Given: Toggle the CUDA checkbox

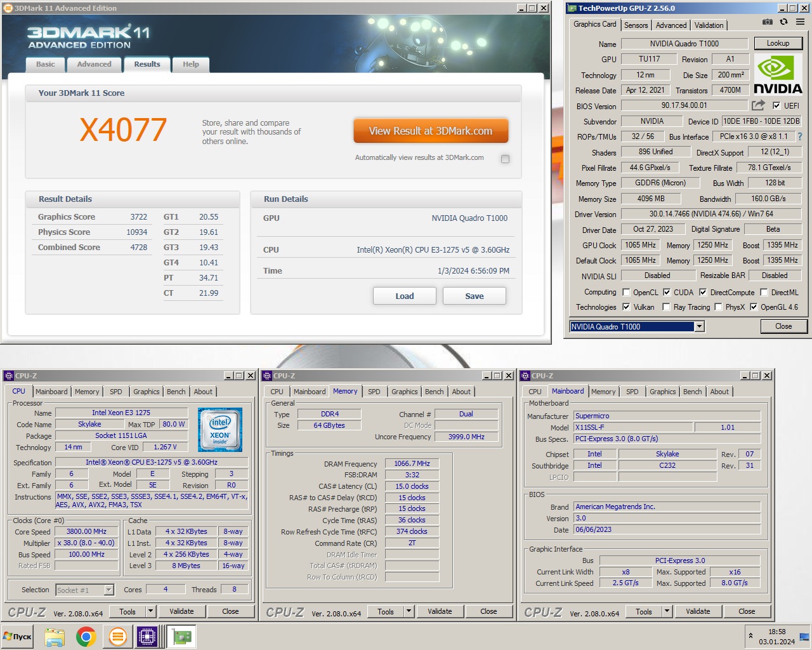Looking at the screenshot, I should tap(667, 293).
